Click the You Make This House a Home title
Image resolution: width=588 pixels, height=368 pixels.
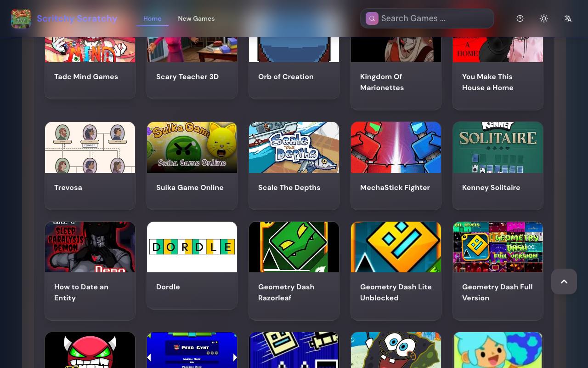[488, 82]
